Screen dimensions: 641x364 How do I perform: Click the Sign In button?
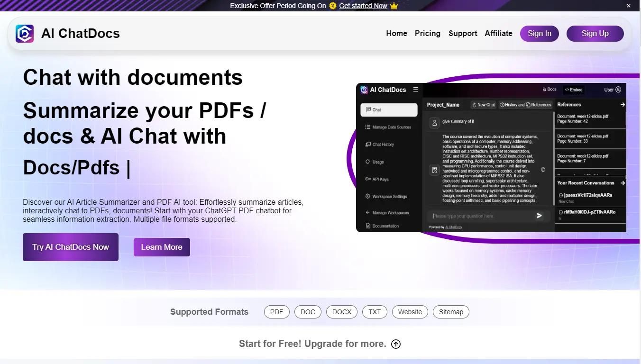[540, 33]
